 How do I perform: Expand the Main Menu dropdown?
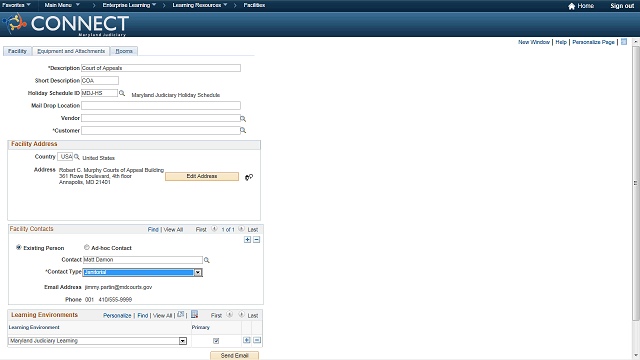pyautogui.click(x=62, y=5)
